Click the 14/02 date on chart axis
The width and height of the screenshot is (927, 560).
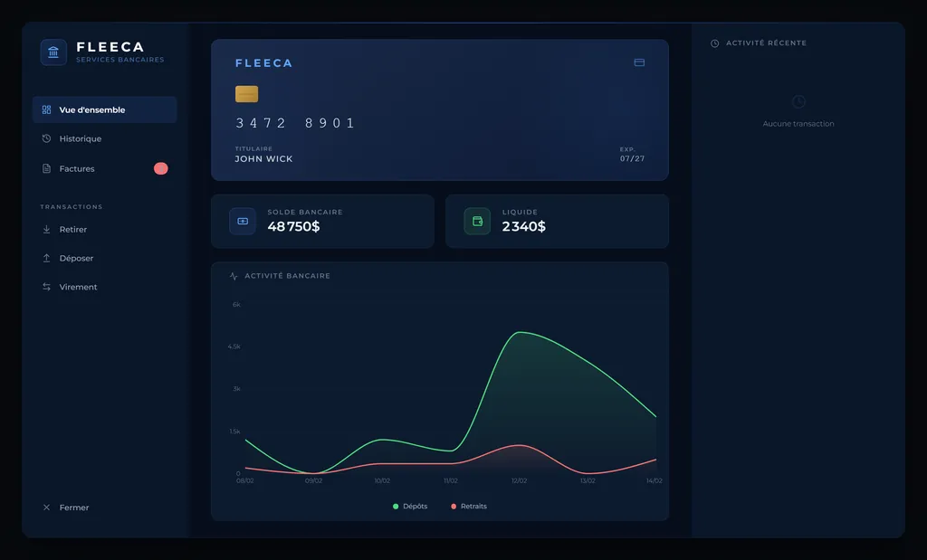654,481
